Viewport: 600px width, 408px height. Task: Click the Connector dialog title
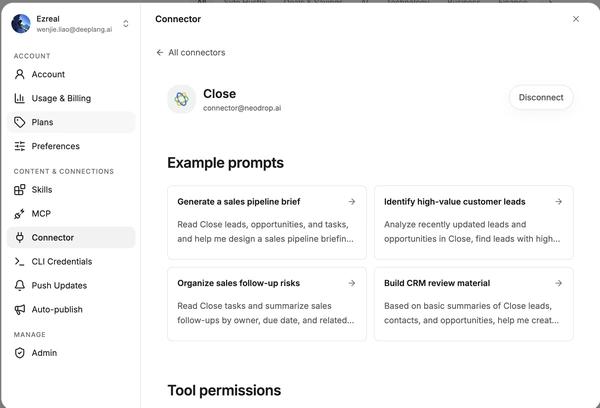tap(178, 19)
